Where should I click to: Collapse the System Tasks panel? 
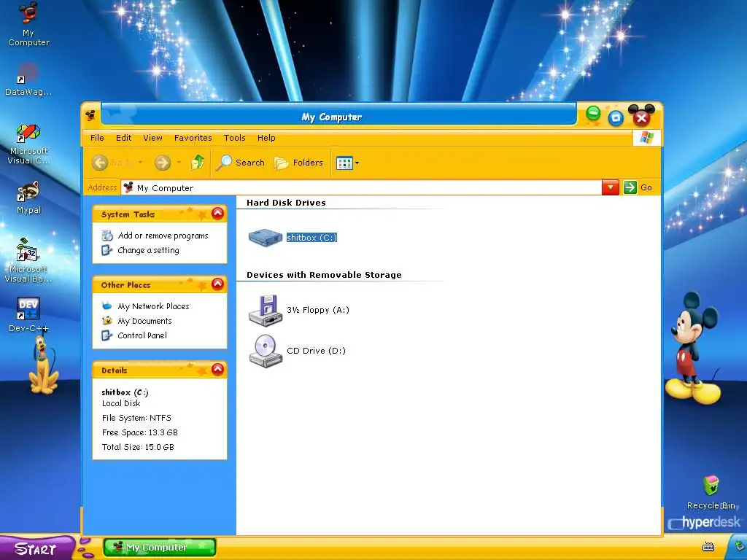pos(217,214)
